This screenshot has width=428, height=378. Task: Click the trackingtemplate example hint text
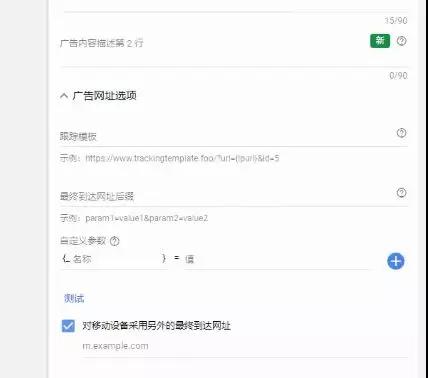tap(170, 158)
